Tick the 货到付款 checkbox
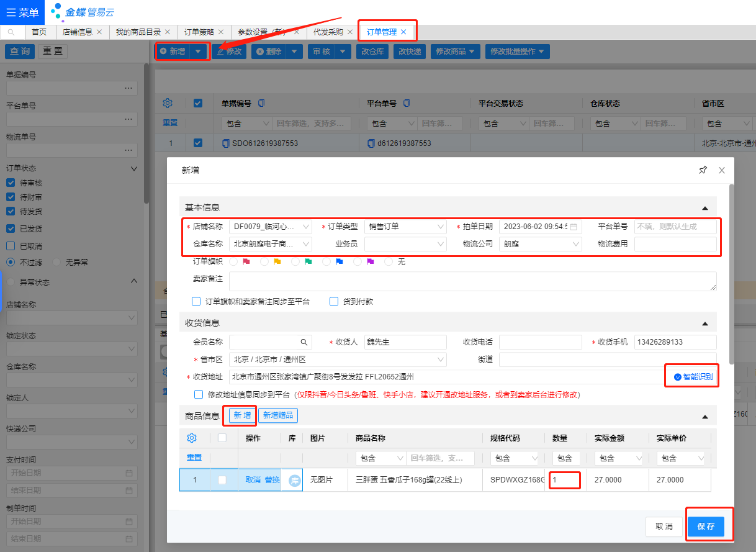756x552 pixels. (334, 301)
